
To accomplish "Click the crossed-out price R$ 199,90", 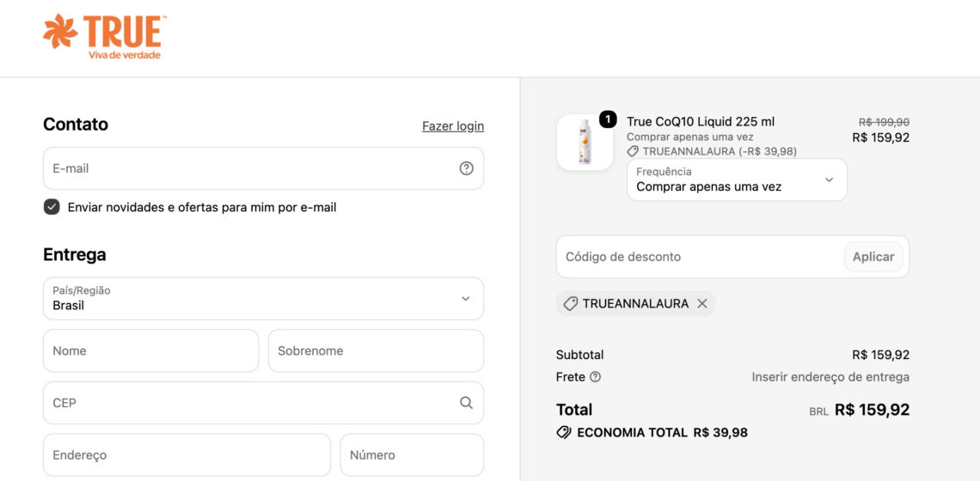I will pyautogui.click(x=884, y=122).
